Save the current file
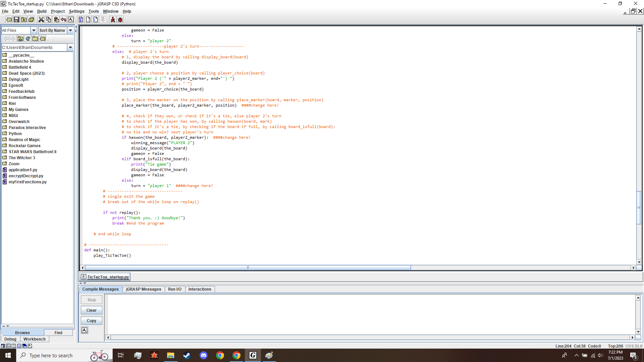The width and height of the screenshot is (644, 362). click(16, 19)
